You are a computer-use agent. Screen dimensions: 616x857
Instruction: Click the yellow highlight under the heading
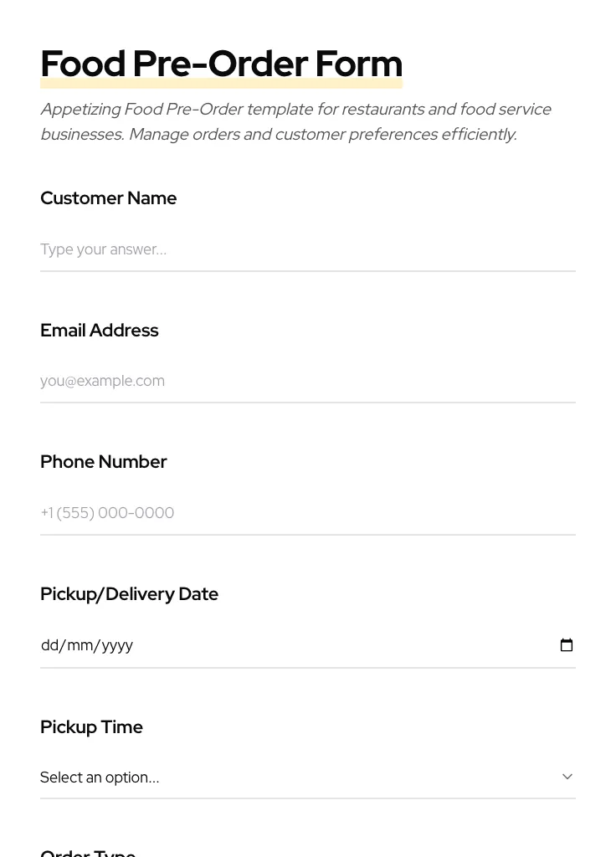pyautogui.click(x=221, y=85)
